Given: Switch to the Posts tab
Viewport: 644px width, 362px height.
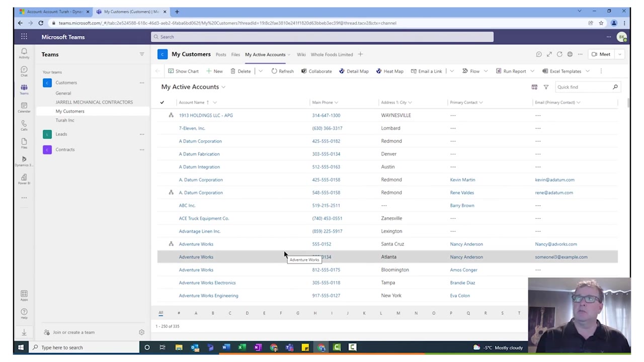Looking at the screenshot, I should 220,54.
